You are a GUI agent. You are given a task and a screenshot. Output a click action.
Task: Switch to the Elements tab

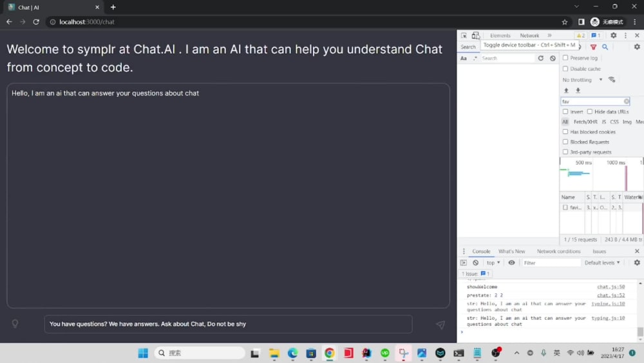point(500,35)
